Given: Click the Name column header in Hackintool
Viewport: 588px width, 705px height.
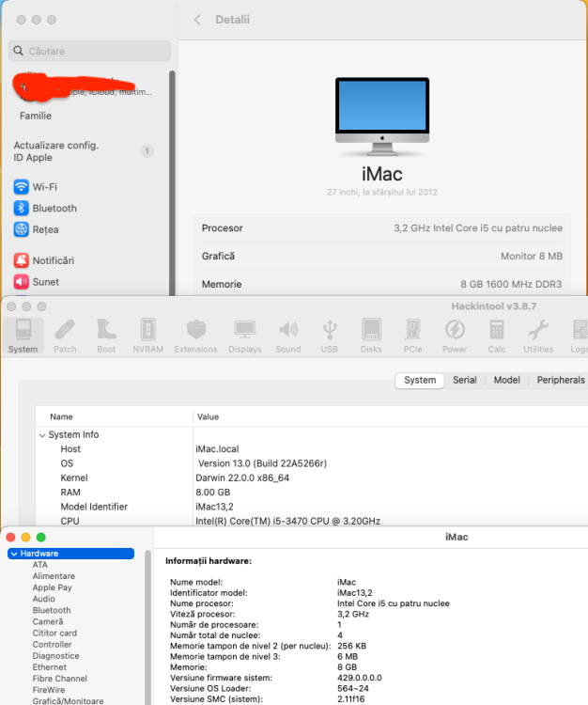Looking at the screenshot, I should (61, 416).
